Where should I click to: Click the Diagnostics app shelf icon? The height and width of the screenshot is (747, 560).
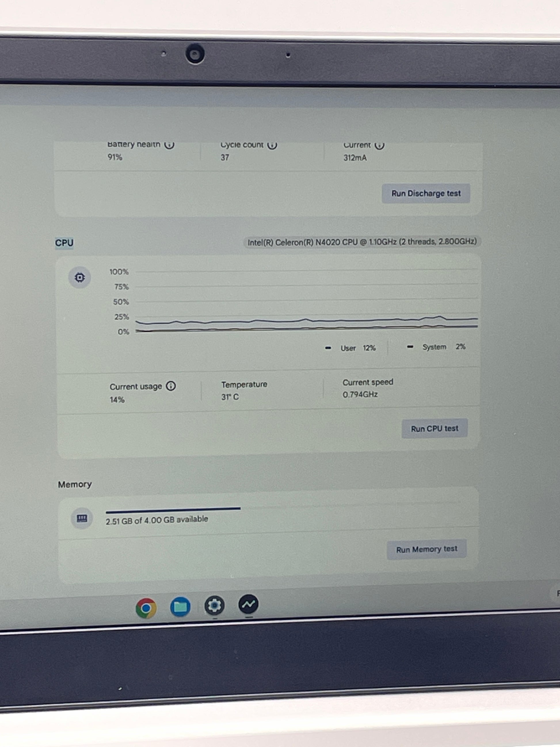[248, 605]
